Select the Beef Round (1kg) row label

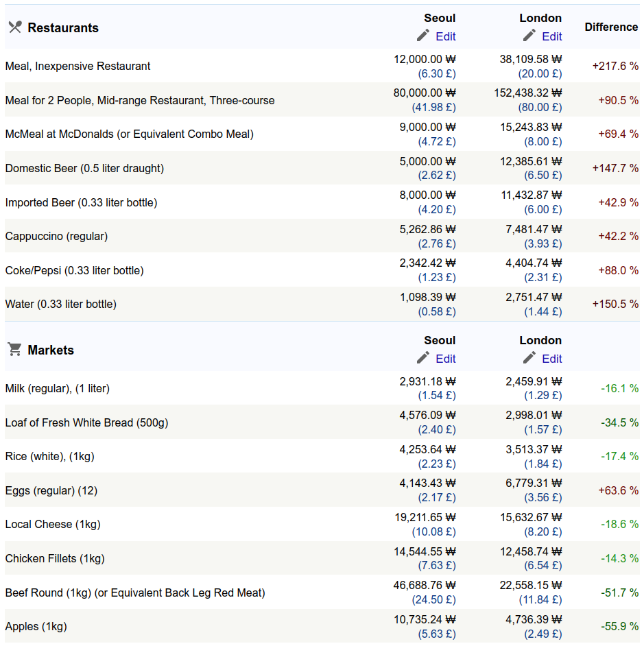click(135, 593)
